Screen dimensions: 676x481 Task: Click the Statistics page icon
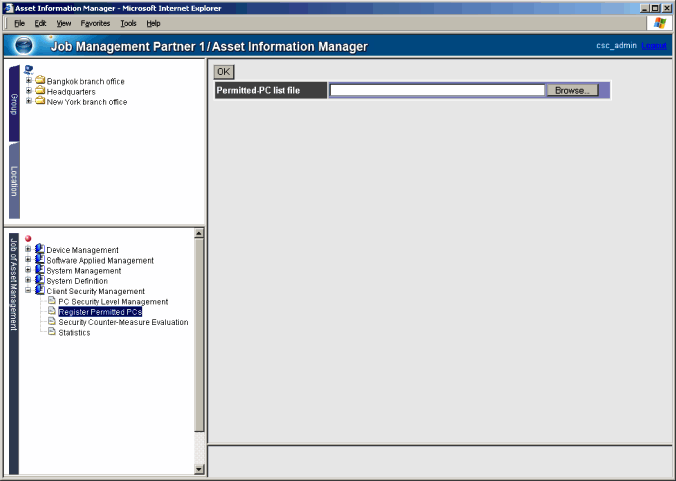(51, 332)
